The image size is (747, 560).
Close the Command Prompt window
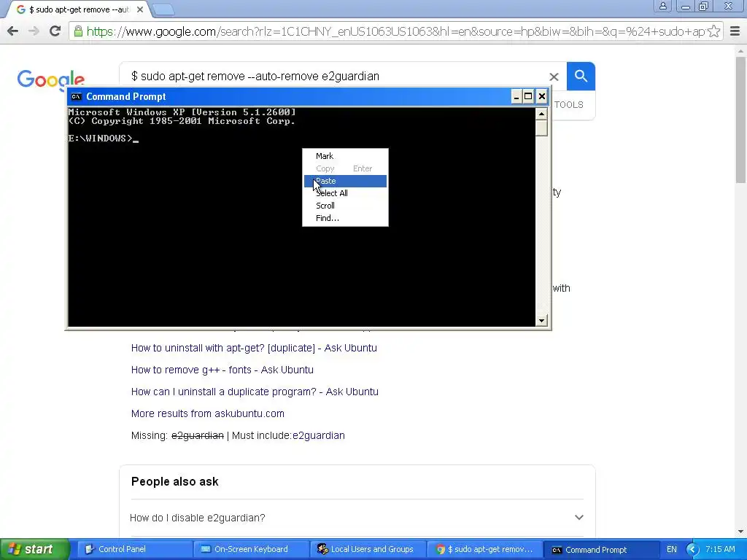(x=542, y=97)
